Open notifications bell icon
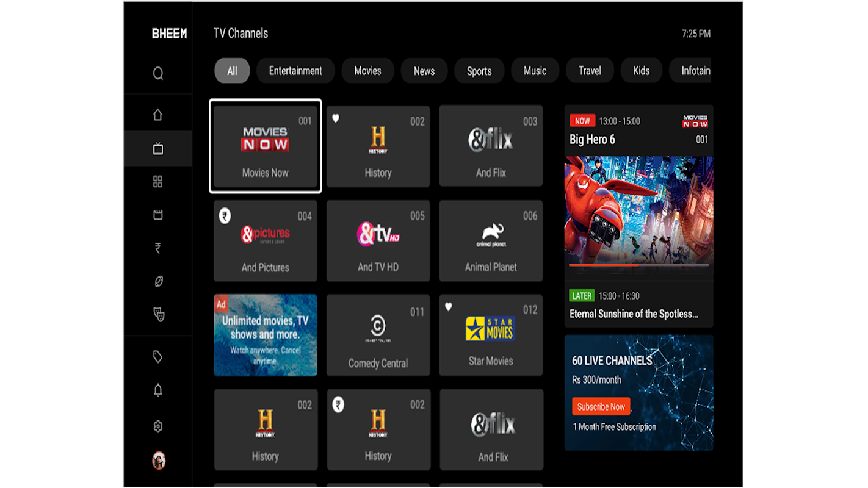This screenshot has width=868, height=488. (158, 390)
